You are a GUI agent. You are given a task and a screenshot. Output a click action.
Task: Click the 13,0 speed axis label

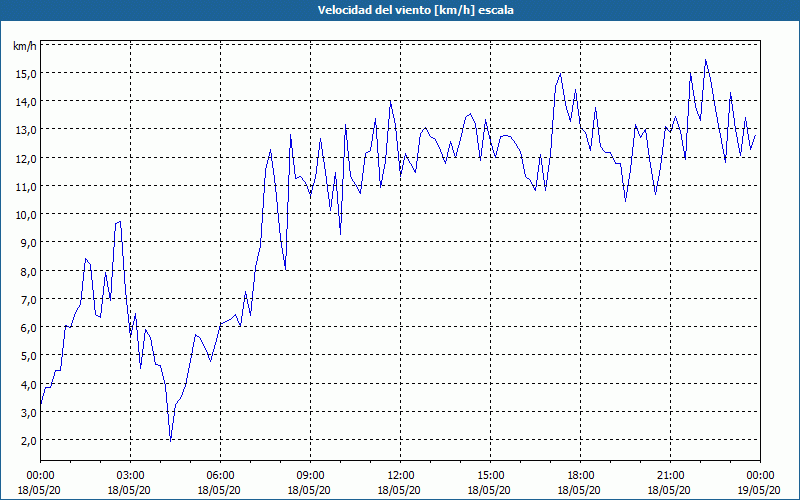coord(26,130)
